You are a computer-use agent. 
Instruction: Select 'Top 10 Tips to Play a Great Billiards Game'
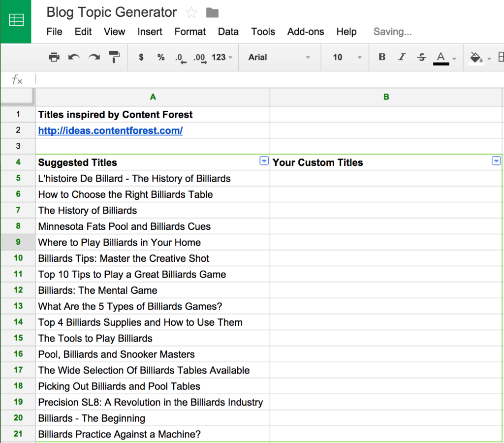point(153,274)
